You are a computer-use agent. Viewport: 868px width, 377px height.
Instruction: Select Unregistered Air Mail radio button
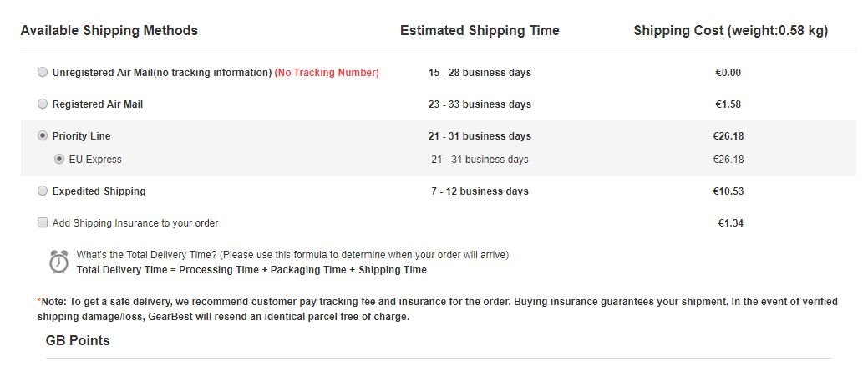pyautogui.click(x=43, y=73)
